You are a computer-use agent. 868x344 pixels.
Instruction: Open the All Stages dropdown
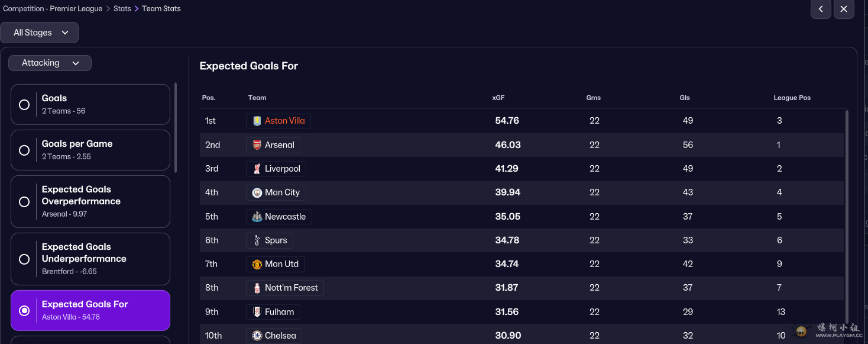[x=40, y=33]
